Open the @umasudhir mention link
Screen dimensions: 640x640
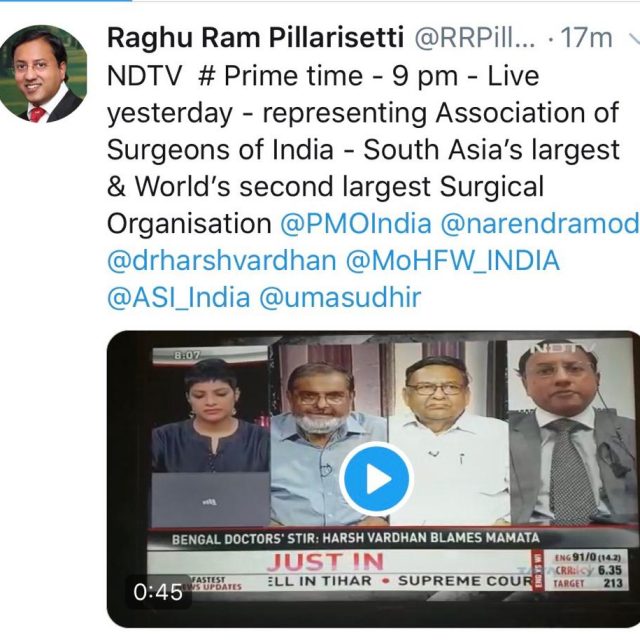[x=340, y=298]
